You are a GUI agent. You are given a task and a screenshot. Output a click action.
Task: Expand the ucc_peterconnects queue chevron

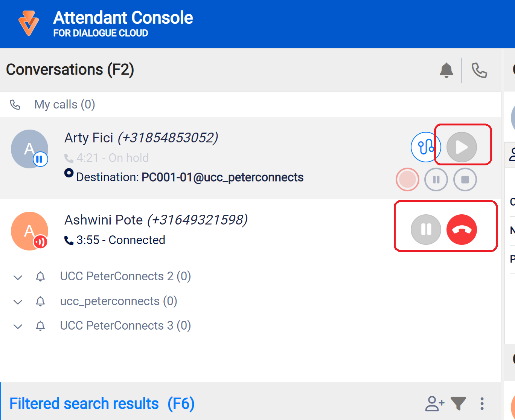(18, 302)
